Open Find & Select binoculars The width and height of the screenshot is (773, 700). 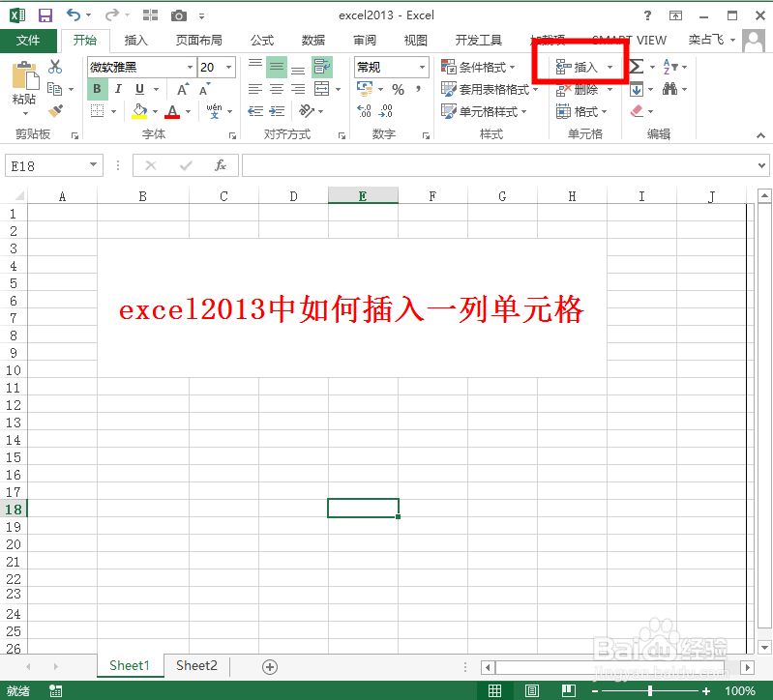669,89
